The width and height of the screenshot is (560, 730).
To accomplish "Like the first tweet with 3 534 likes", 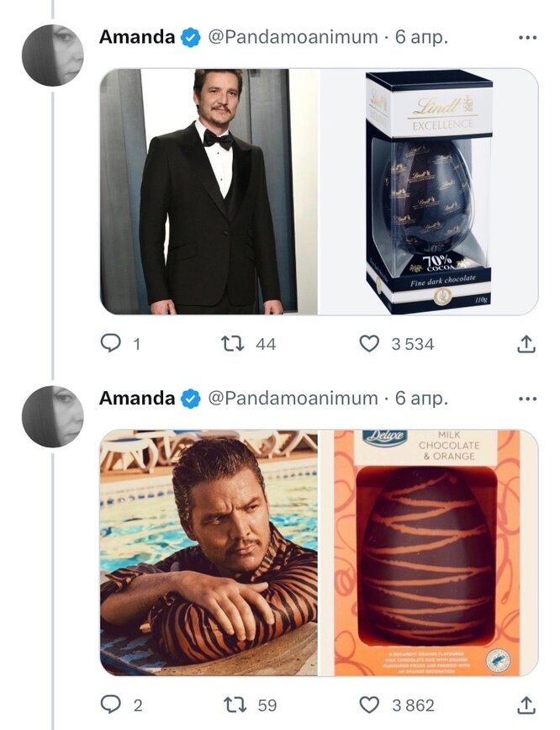I will 369,343.
